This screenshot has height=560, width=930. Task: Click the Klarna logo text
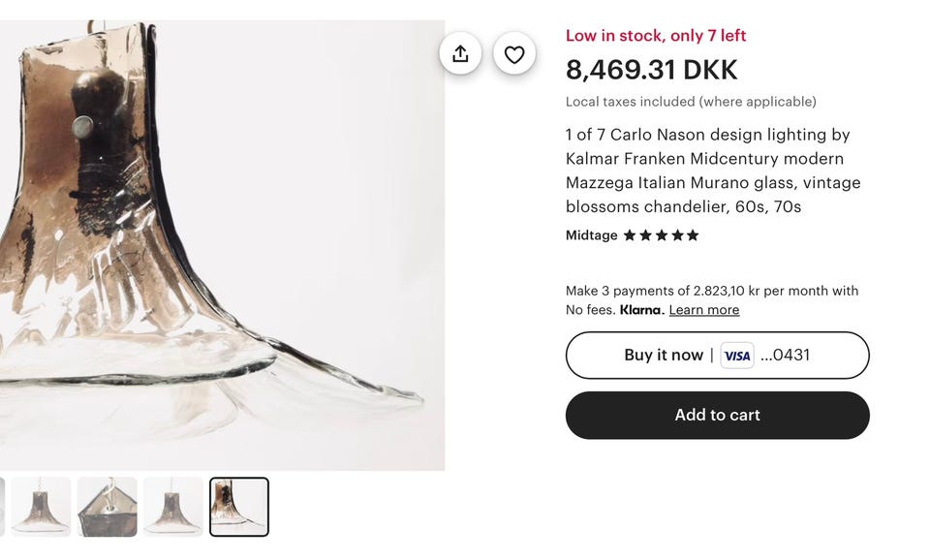click(641, 310)
